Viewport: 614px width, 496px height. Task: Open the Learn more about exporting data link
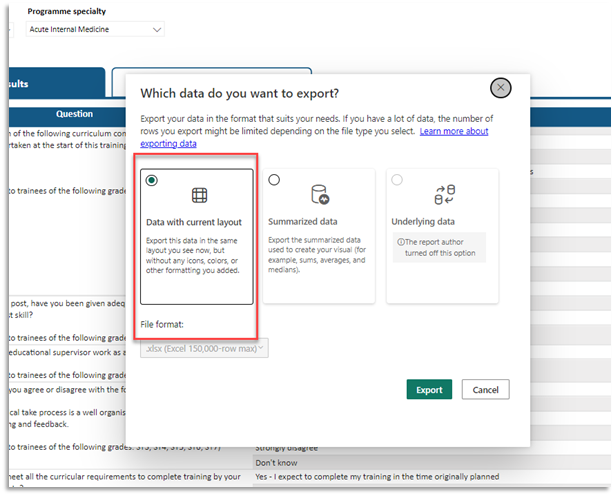[454, 131]
